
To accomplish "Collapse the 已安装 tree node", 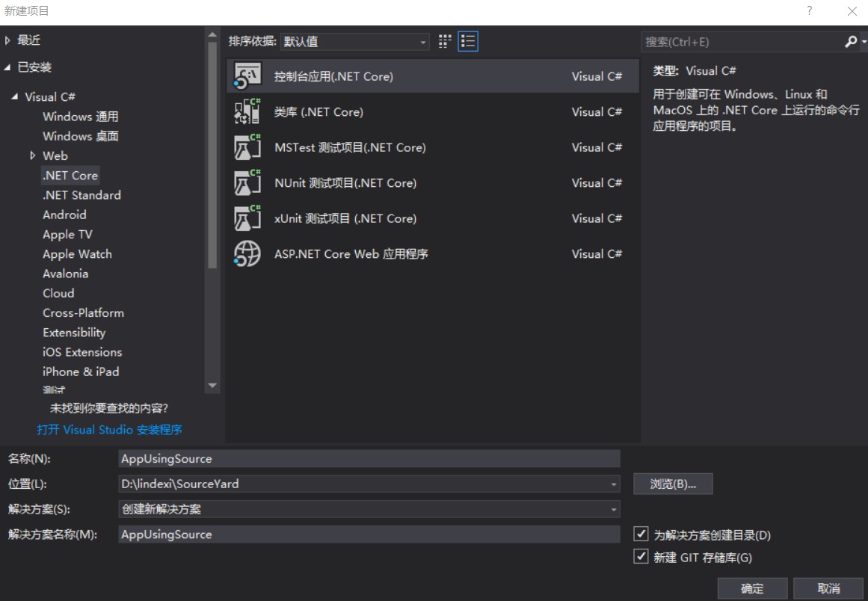I will click(x=7, y=67).
